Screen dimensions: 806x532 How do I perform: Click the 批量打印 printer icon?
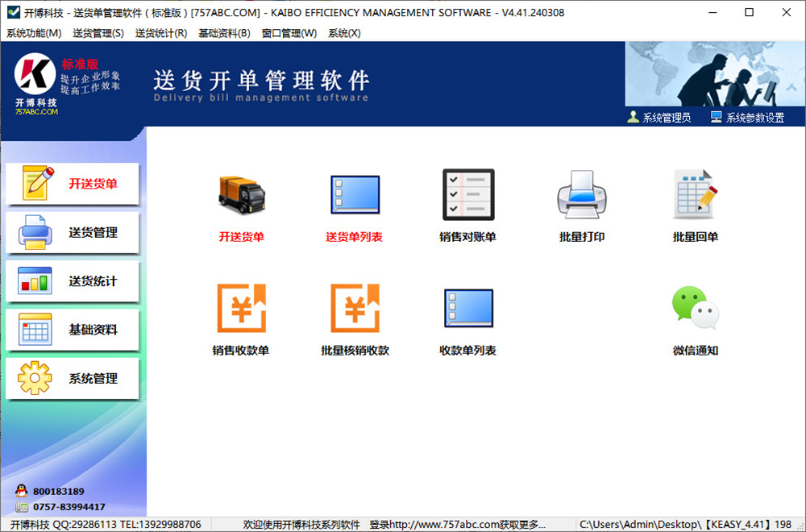582,194
